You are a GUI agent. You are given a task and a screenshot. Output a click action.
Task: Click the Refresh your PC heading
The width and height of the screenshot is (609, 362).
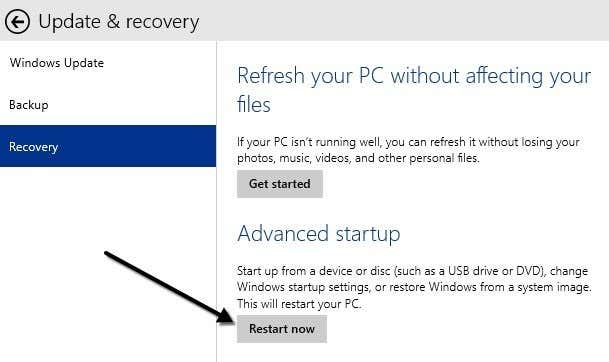pos(414,90)
